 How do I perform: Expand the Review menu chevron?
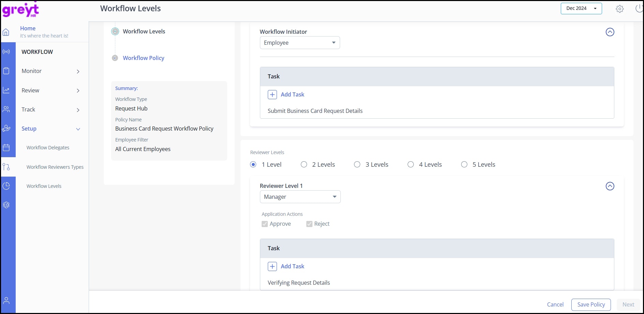tap(78, 91)
